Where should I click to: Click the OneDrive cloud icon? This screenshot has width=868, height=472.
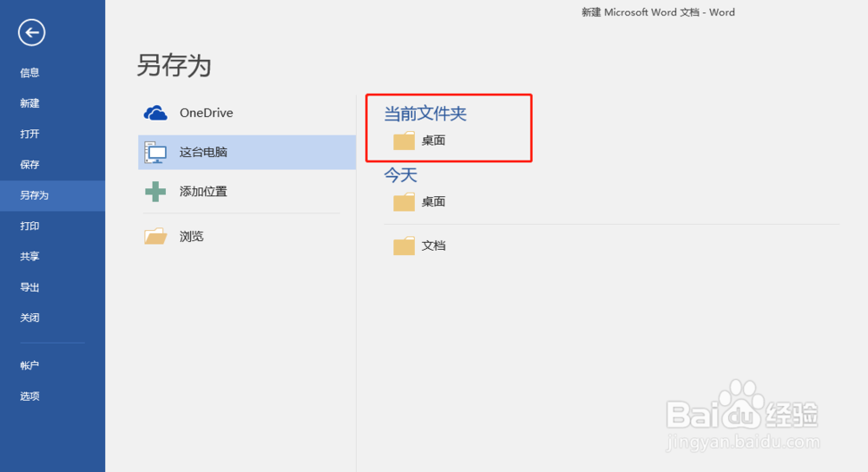coord(155,113)
